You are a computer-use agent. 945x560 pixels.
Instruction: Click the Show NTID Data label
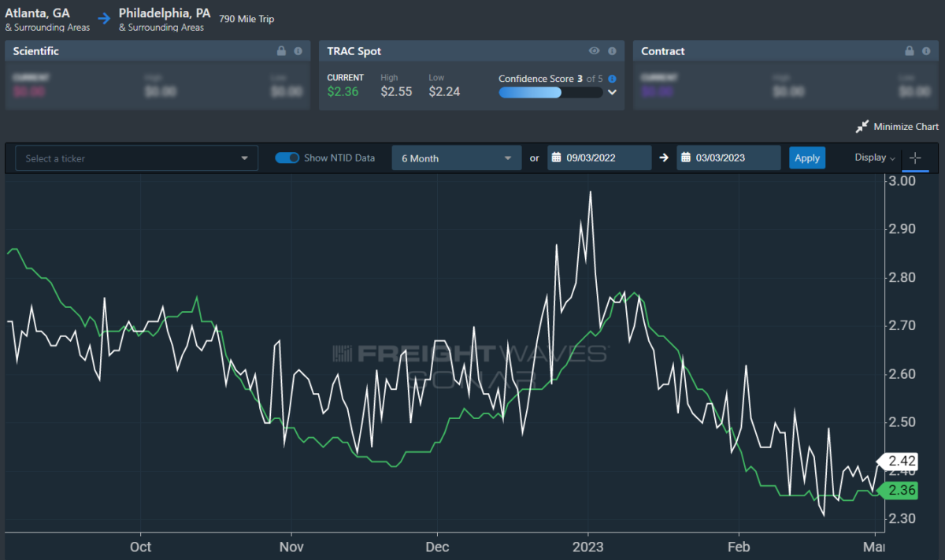coord(339,158)
